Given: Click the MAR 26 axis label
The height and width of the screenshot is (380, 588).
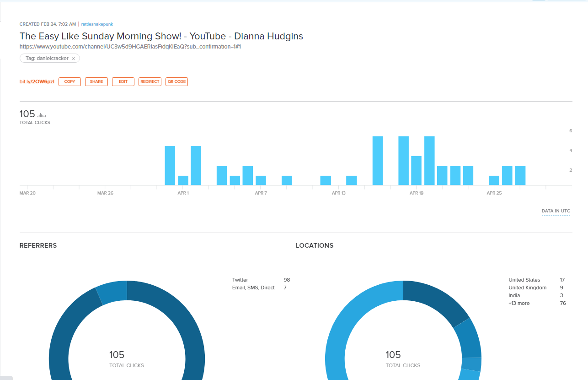Looking at the screenshot, I should coord(105,193).
